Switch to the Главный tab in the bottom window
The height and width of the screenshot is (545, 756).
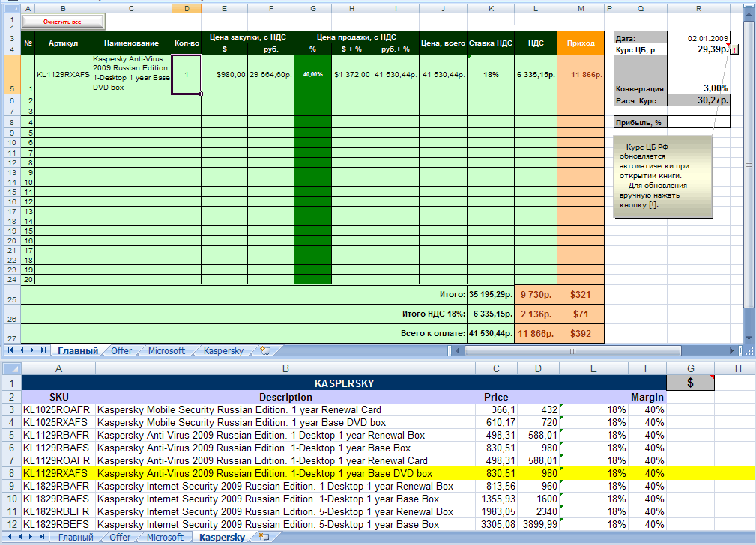pos(75,536)
